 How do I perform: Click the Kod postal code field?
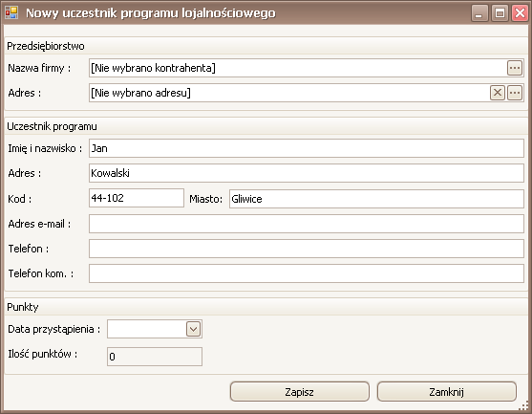click(137, 198)
